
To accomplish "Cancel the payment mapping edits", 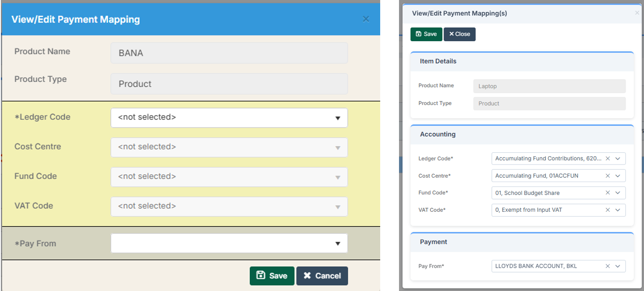I will click(x=322, y=276).
